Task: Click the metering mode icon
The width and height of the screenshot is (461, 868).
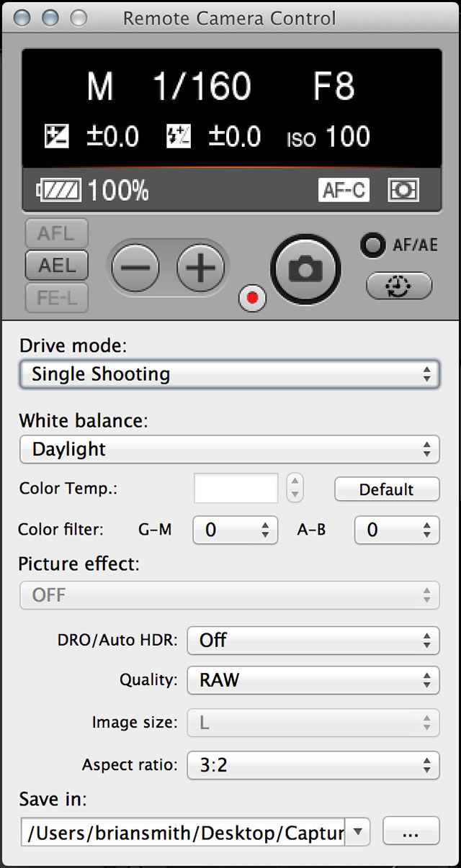Action: tap(403, 190)
